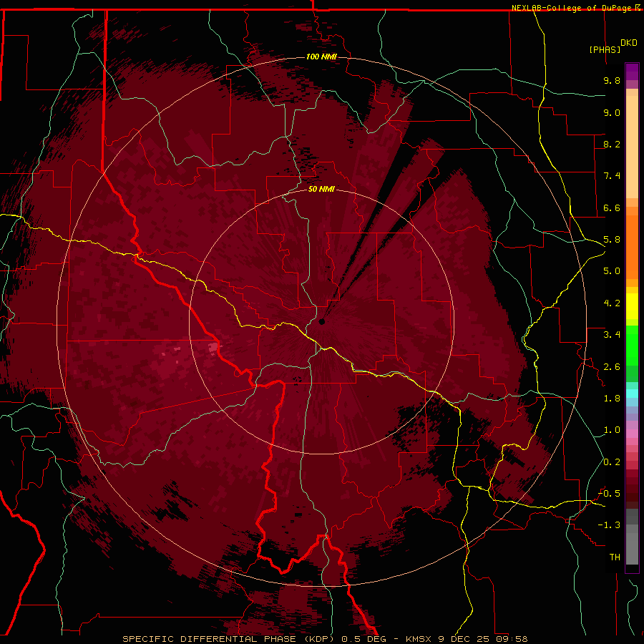Click the 9.0 value on the color scale
This screenshot has width=644, height=644.
(612, 112)
